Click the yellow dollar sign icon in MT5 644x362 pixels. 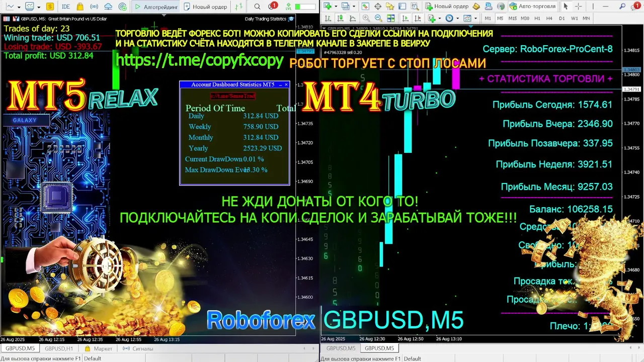point(50,7)
